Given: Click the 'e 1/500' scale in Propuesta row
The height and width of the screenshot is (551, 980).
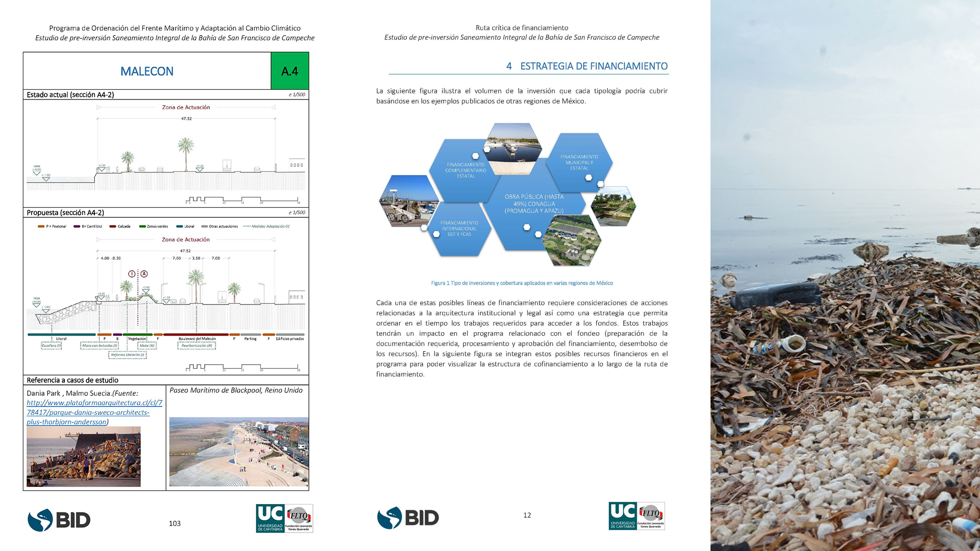Looking at the screenshot, I should pyautogui.click(x=297, y=213).
